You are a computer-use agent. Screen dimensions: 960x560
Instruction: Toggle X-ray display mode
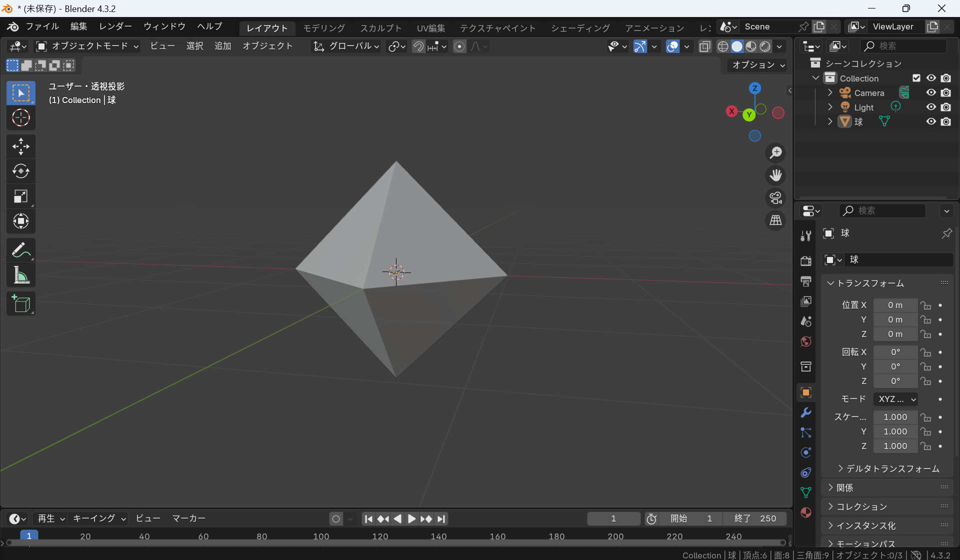pos(705,46)
